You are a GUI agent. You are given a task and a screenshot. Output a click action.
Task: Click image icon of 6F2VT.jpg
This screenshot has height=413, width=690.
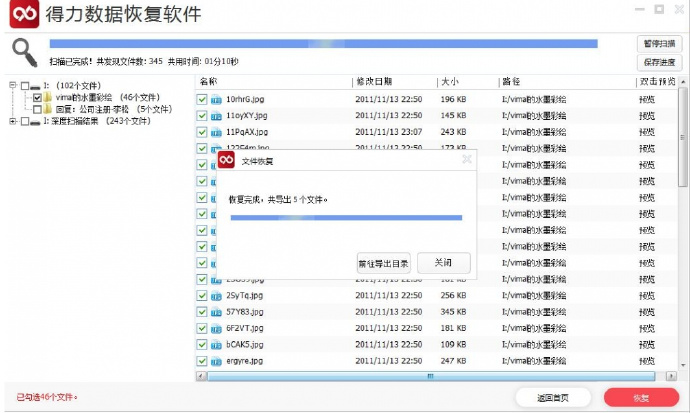click(x=216, y=329)
